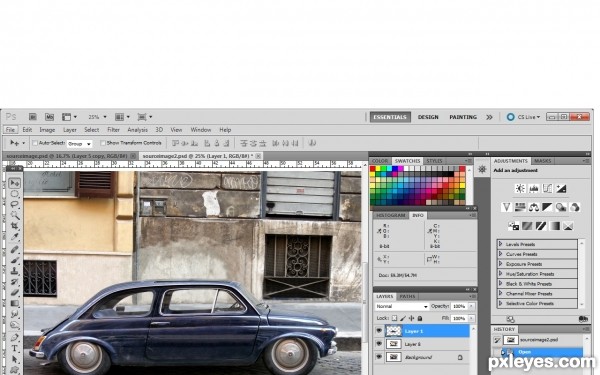Switch to sourceimage.psd document tab

pyautogui.click(x=67, y=156)
